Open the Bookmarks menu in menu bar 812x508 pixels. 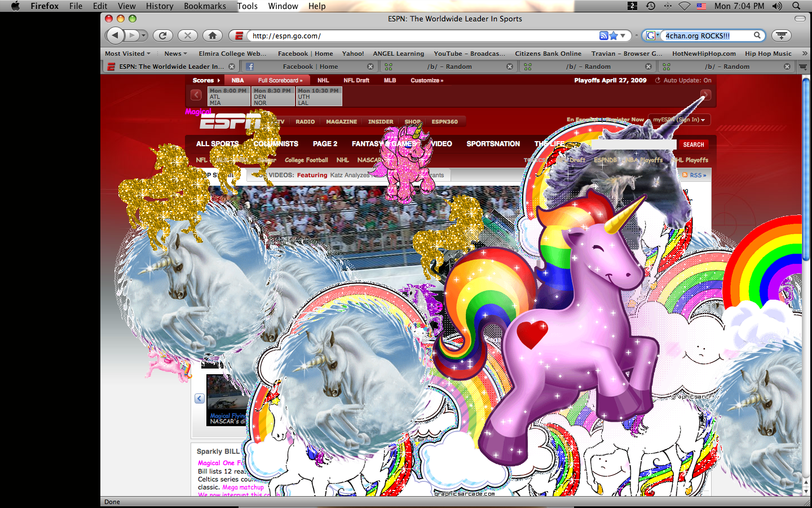pos(205,6)
